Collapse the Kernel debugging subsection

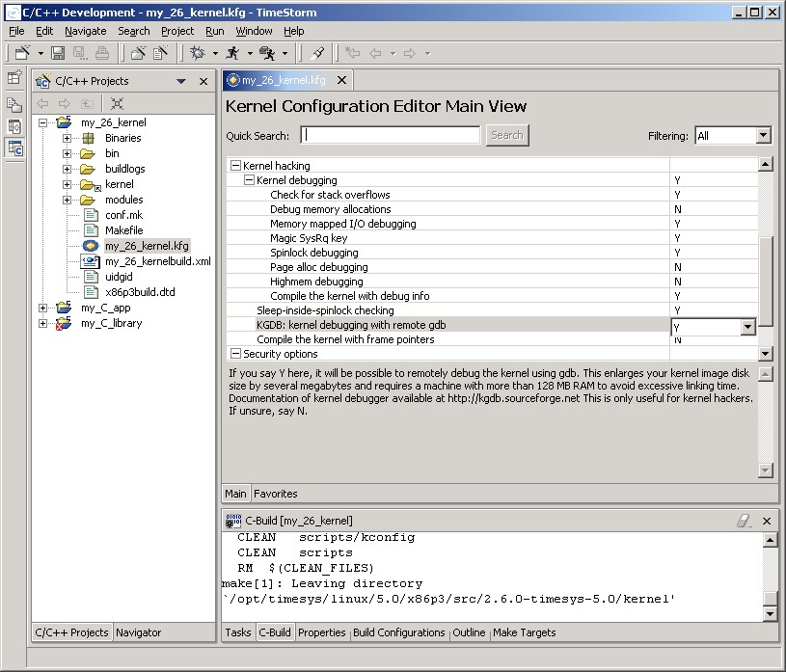pyautogui.click(x=249, y=180)
